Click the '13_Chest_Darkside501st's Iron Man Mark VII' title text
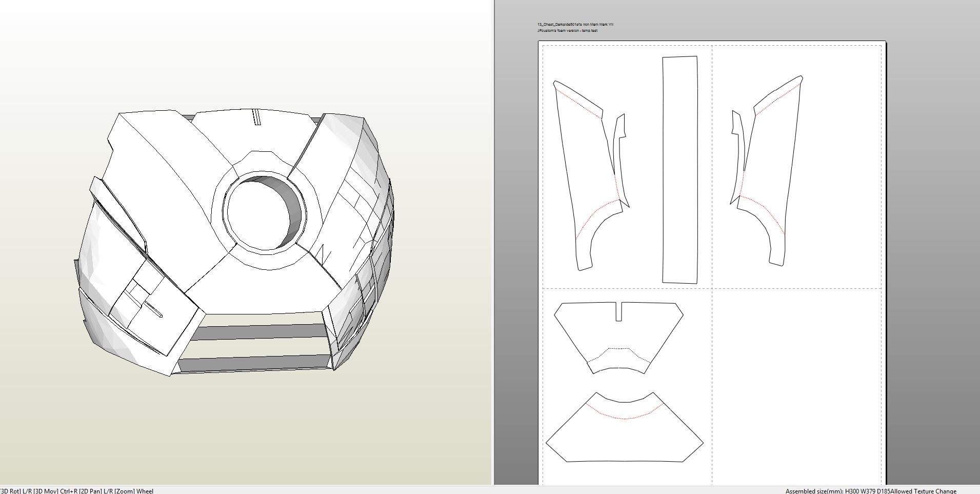This screenshot has width=980, height=494. (575, 24)
